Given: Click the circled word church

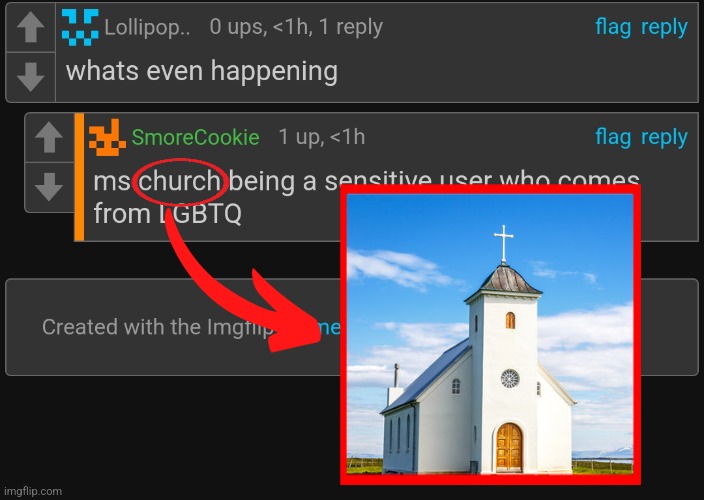Looking at the screenshot, I should pos(180,181).
